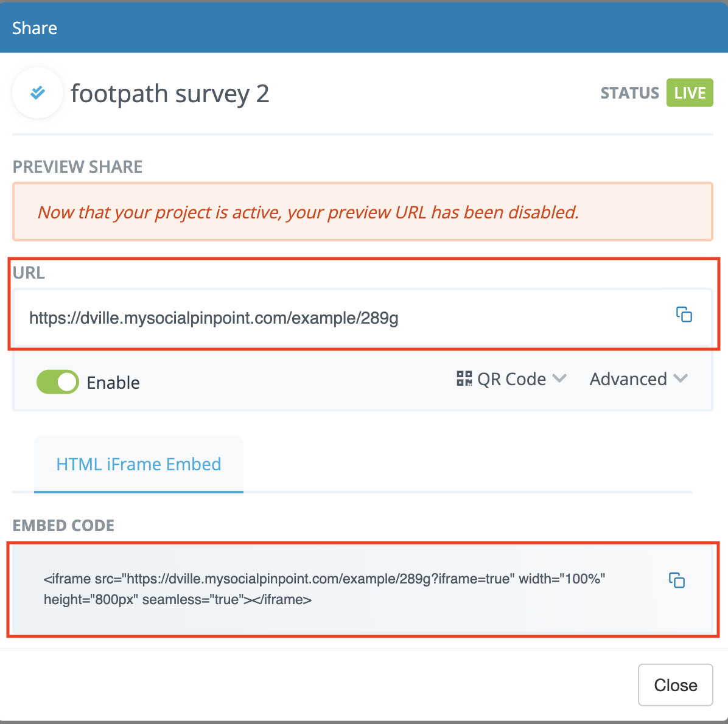Viewport: 728px width, 724px height.
Task: Click the PREVIEW SHARE heading
Action: click(x=77, y=167)
